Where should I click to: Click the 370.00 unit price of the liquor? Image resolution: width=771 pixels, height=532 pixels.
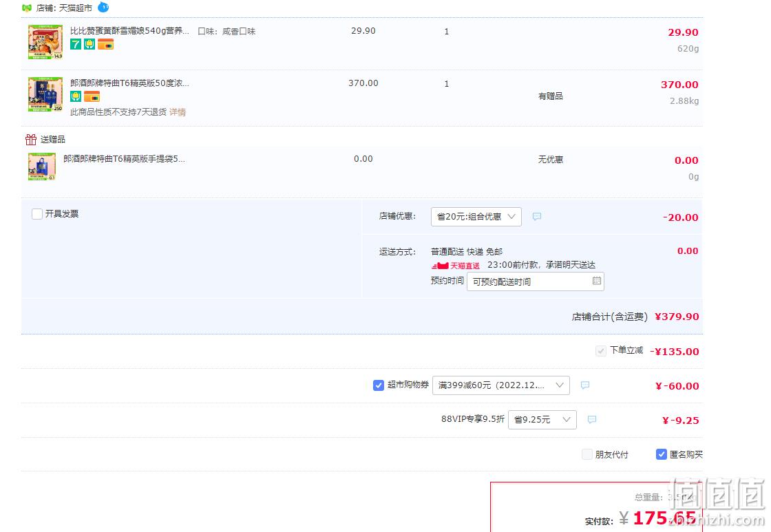363,83
